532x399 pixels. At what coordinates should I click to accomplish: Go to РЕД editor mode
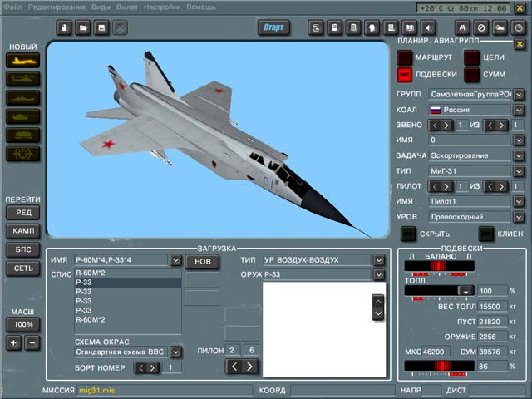(x=23, y=213)
